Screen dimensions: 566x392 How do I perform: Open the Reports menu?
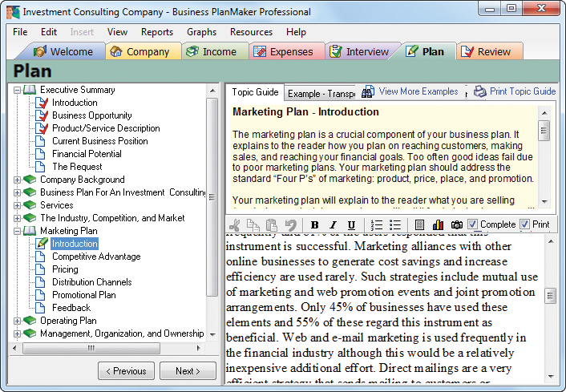click(156, 32)
